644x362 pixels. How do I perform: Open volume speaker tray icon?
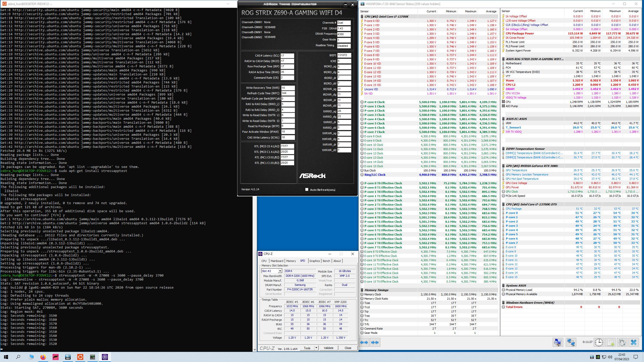(610, 357)
